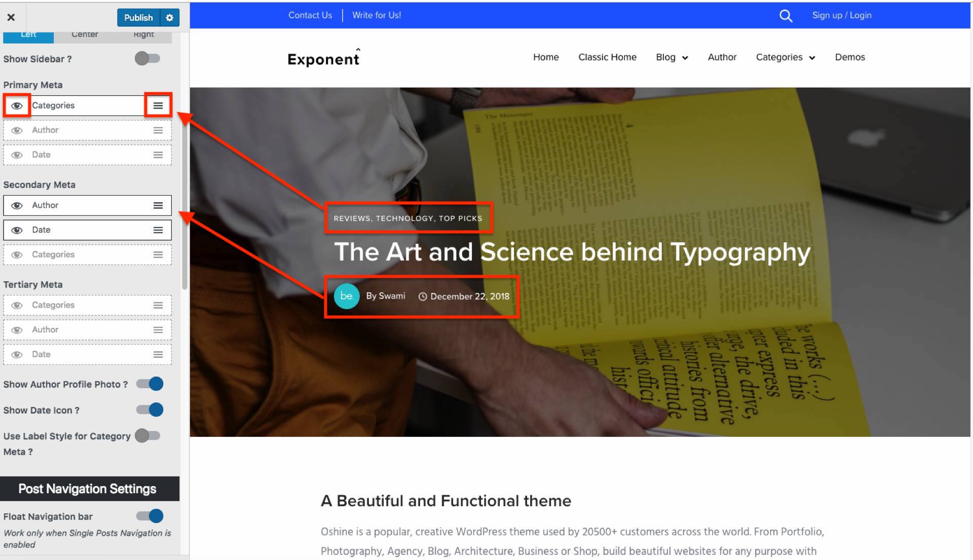Show Tertiary Meta Categories with eye icon
The height and width of the screenshot is (560, 973).
(17, 305)
